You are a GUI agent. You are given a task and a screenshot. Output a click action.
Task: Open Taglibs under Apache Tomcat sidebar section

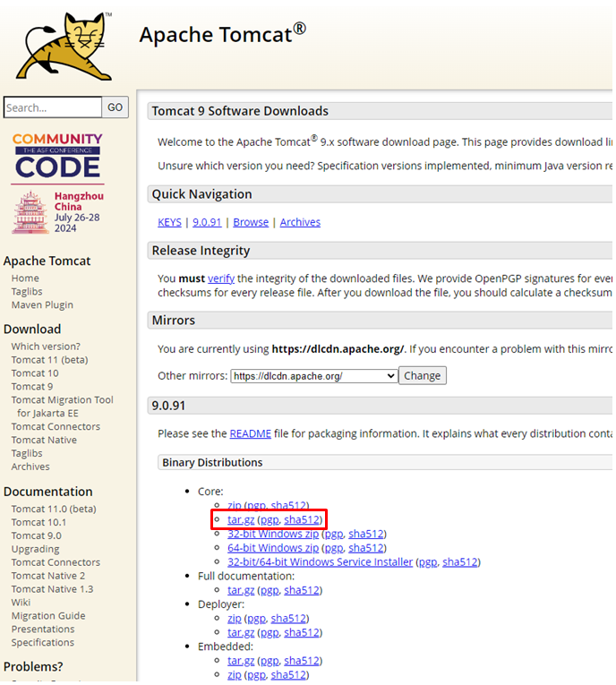pos(27,291)
